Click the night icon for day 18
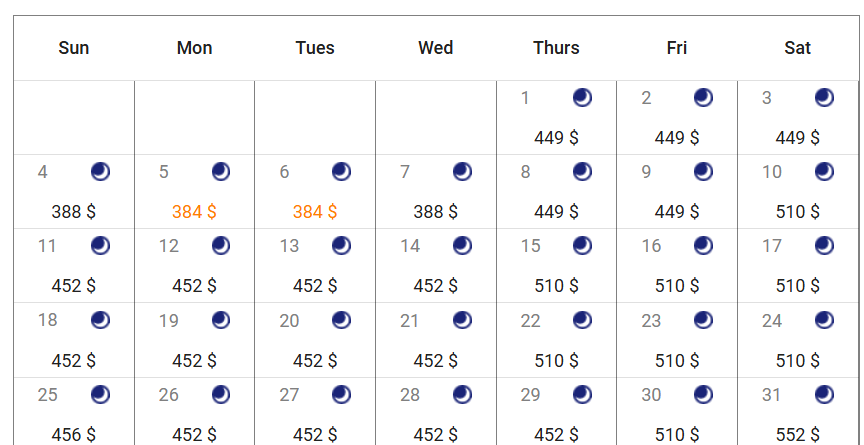This screenshot has height=445, width=864. point(100,320)
